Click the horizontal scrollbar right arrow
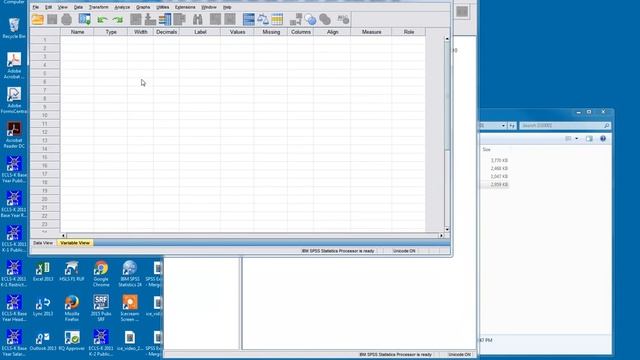Viewport: 640px width, 360px height. (x=441, y=236)
